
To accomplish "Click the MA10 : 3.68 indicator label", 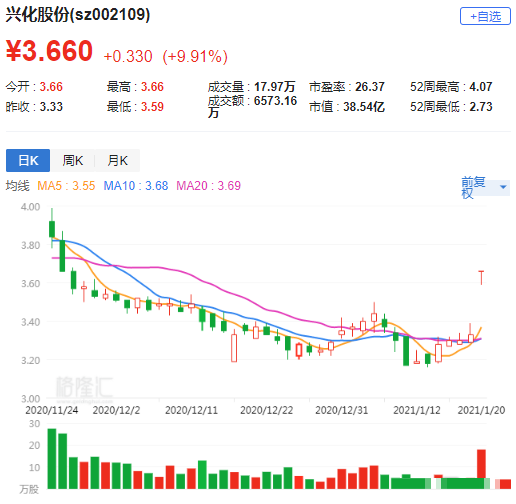I will [x=136, y=186].
